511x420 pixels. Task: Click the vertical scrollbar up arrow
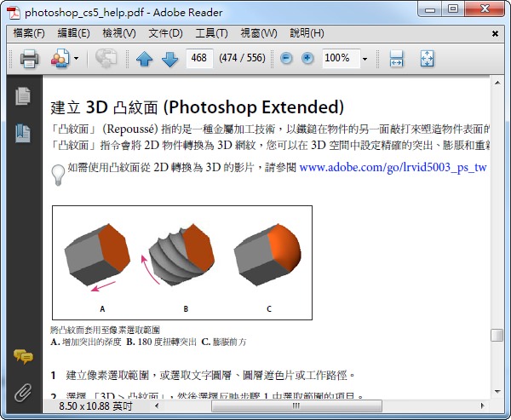497,83
